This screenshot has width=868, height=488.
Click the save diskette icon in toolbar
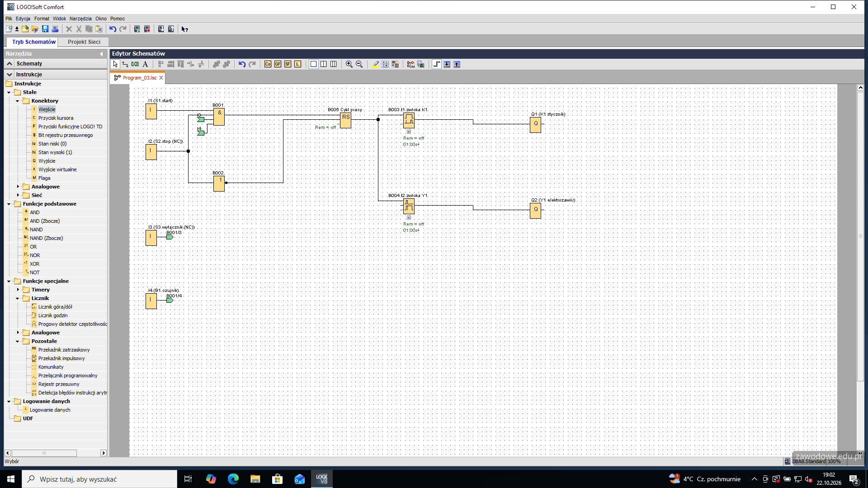tap(45, 29)
